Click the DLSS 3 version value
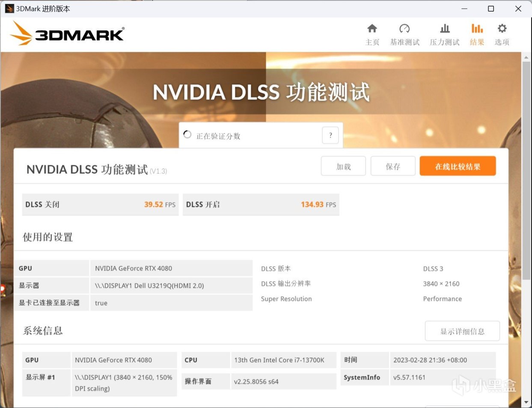The image size is (532, 408). coord(433,269)
